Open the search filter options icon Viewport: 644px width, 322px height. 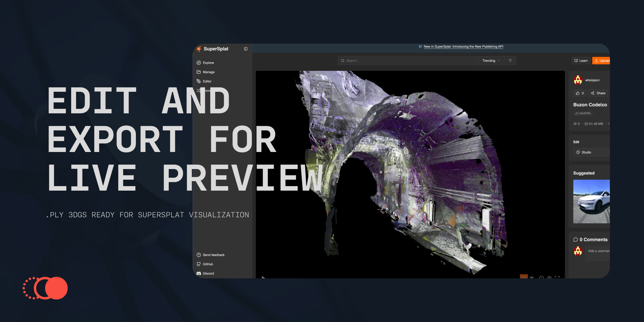(x=510, y=61)
